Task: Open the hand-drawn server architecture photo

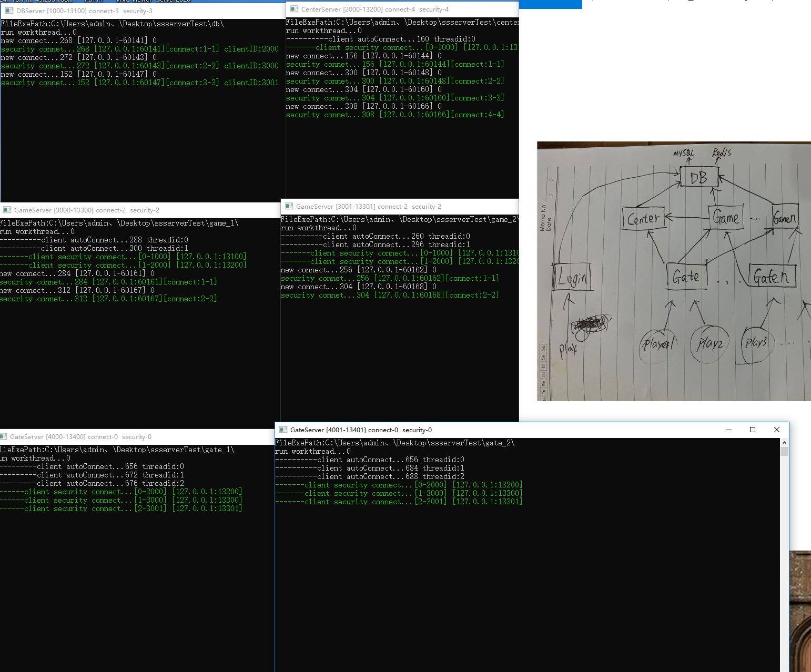Action: click(674, 271)
